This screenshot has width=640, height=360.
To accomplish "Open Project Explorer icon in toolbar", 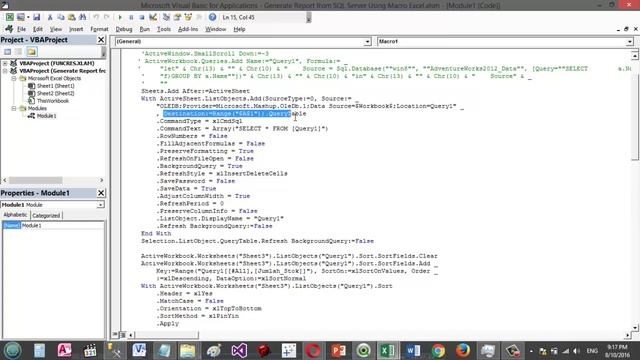I will coord(166,17).
